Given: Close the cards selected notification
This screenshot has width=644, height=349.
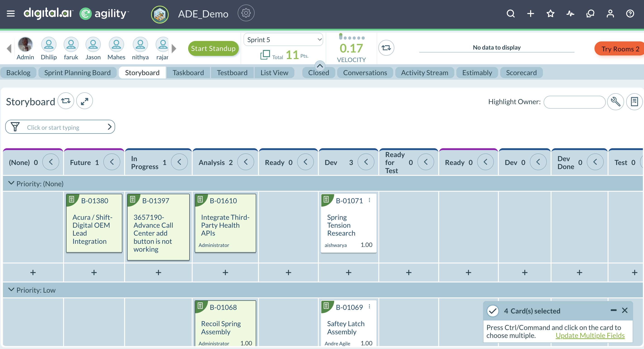Looking at the screenshot, I should (625, 310).
